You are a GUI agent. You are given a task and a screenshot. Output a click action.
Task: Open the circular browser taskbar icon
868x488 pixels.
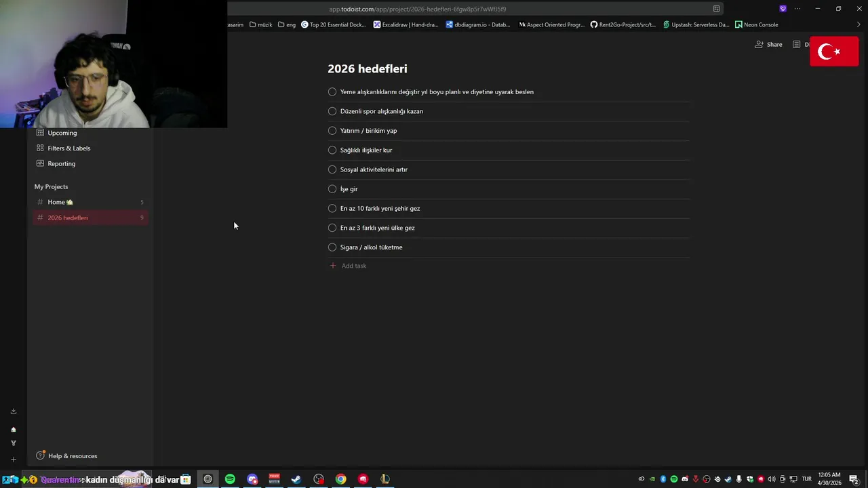(x=208, y=479)
